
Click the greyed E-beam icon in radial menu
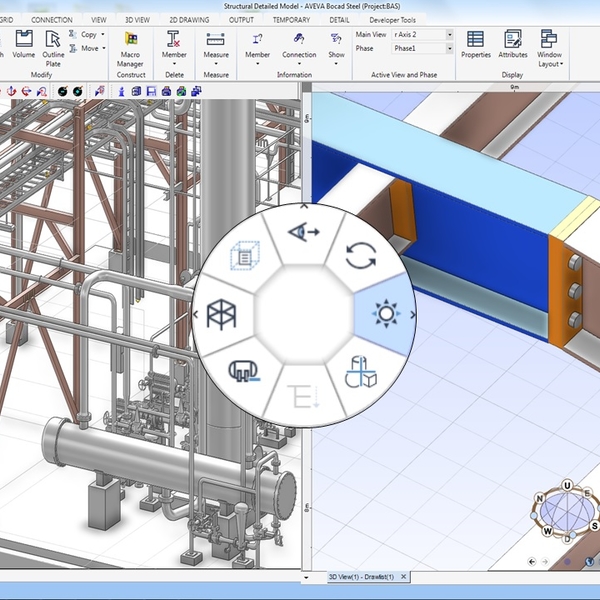[303, 396]
